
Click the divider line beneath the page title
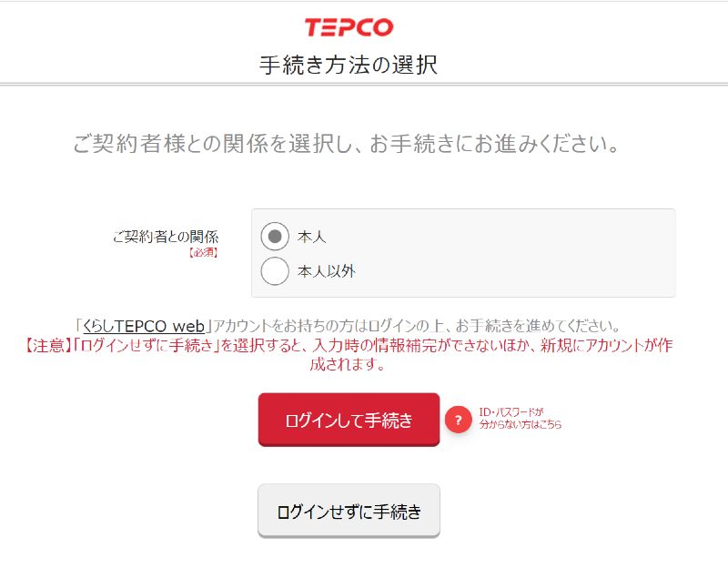point(364,85)
